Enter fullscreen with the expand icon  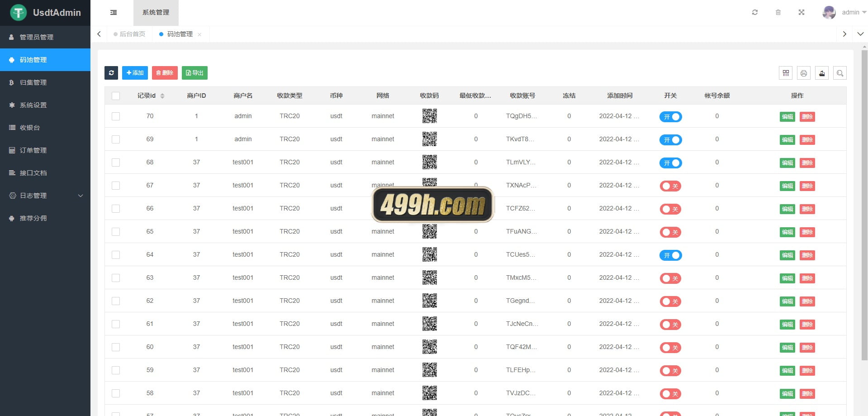tap(802, 12)
